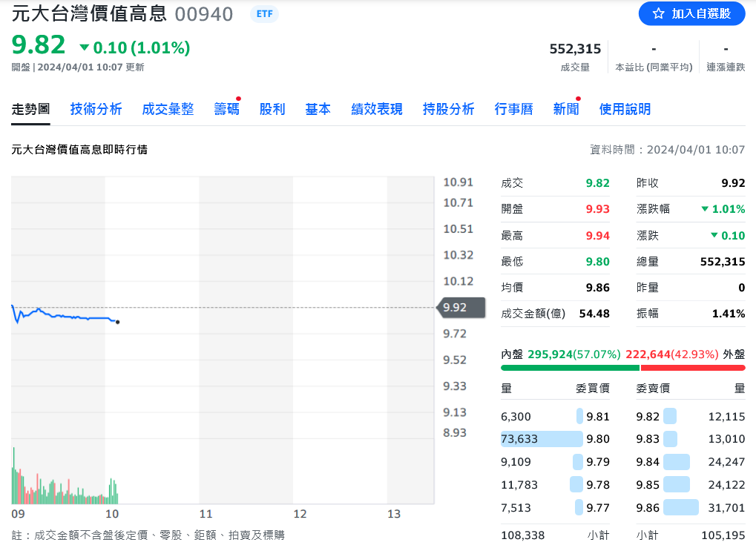756x548 pixels.
Task: Go to the 股利 tab
Action: click(x=272, y=109)
